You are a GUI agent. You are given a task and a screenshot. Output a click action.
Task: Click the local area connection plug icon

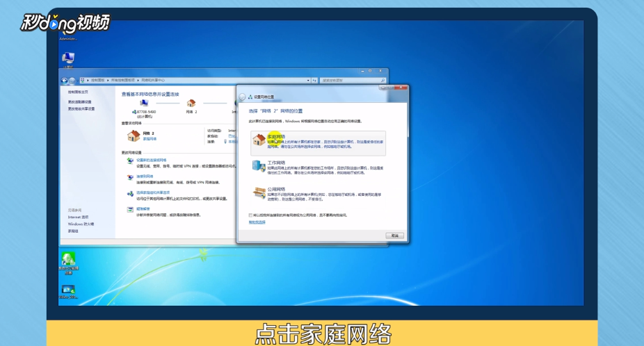[x=225, y=142]
